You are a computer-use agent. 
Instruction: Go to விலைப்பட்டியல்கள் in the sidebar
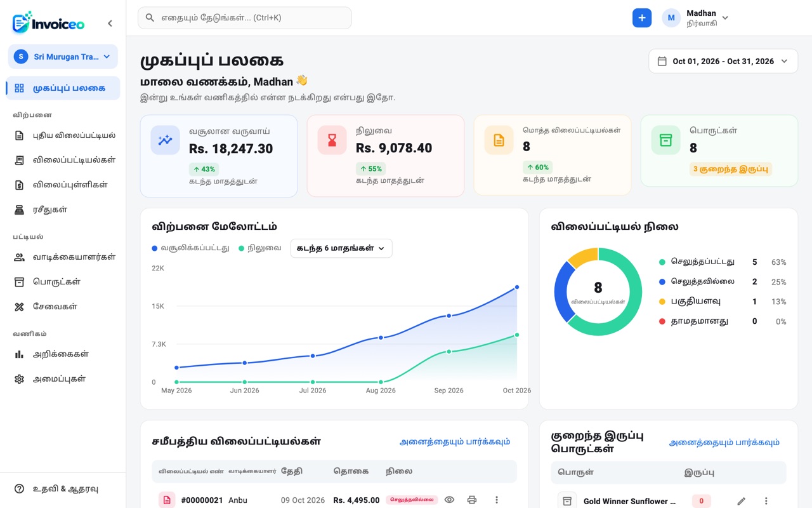63,160
